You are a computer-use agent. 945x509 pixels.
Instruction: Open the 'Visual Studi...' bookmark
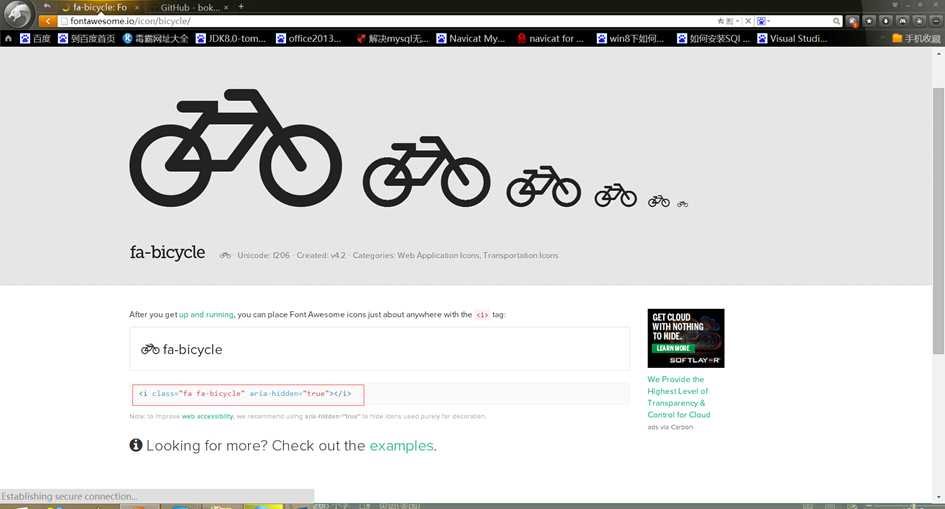793,39
